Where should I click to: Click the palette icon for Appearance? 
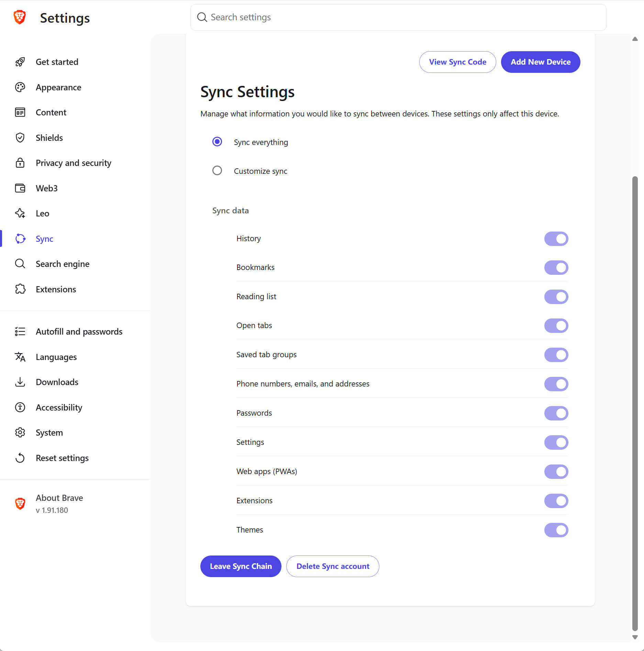[x=20, y=87]
